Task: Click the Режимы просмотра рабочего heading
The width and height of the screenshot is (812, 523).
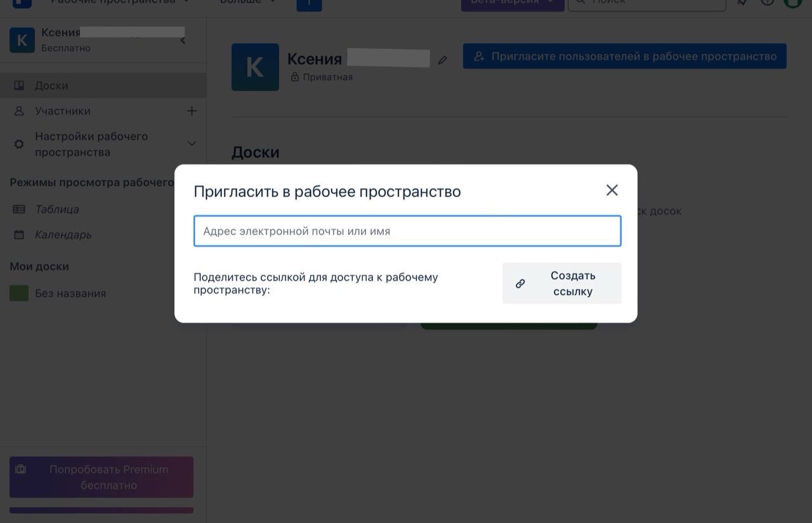Action: [x=92, y=183]
